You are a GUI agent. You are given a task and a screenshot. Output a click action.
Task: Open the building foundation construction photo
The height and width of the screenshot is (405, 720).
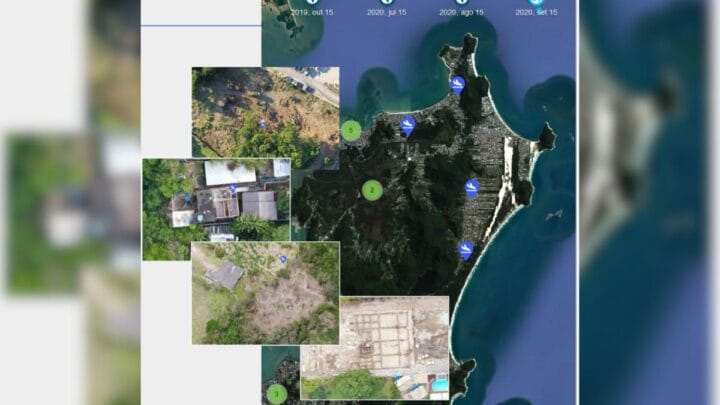(375, 345)
